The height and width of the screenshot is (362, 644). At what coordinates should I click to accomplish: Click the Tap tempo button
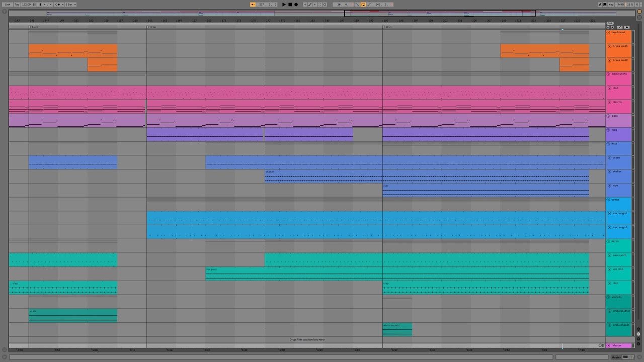tap(17, 5)
